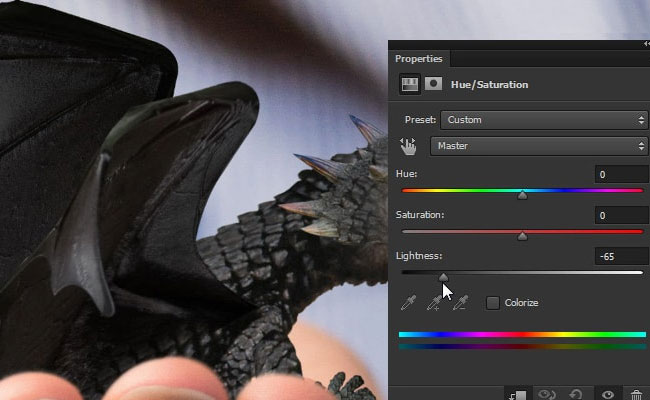Click the Hue/Saturation title text
The image size is (650, 400).
pos(489,85)
